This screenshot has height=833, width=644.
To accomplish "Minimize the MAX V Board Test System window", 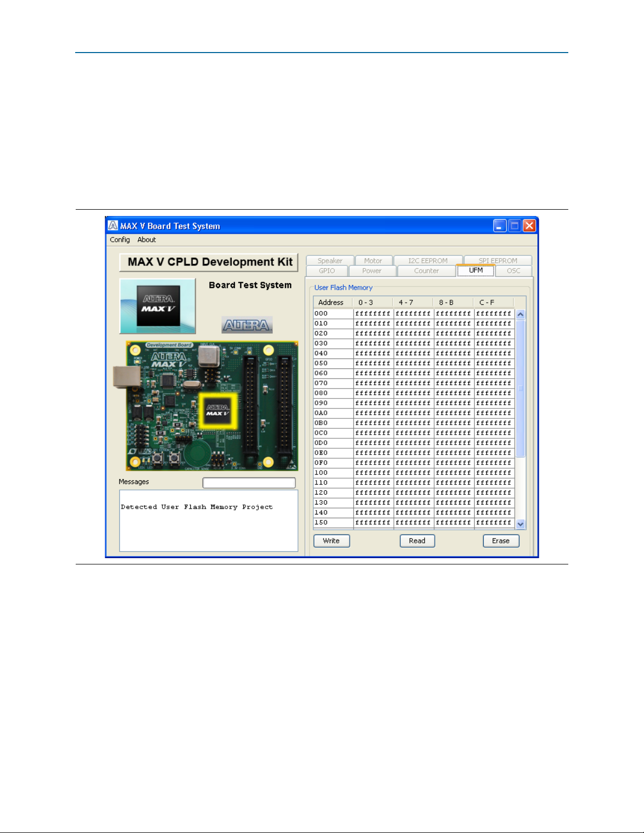I will [x=500, y=226].
